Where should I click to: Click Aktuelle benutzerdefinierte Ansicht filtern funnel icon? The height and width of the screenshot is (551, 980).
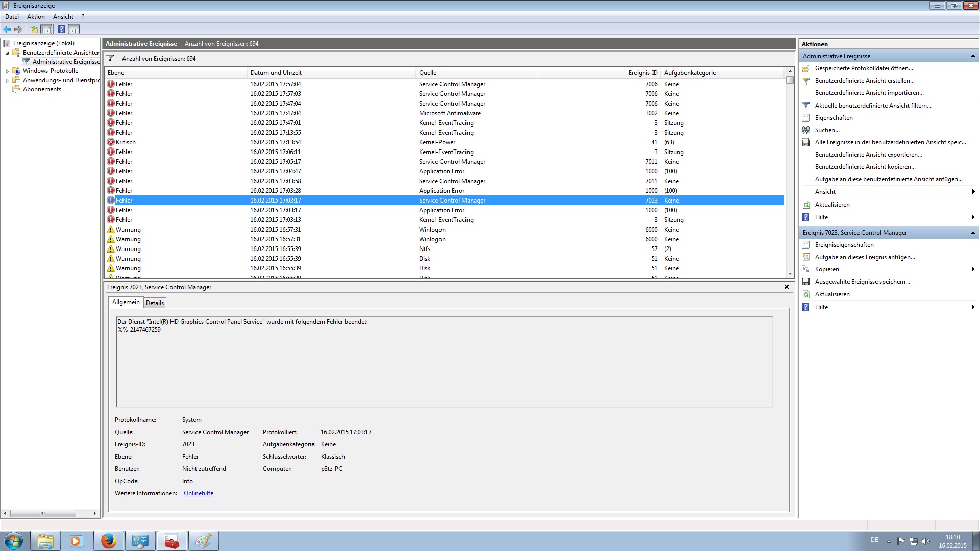pos(806,106)
